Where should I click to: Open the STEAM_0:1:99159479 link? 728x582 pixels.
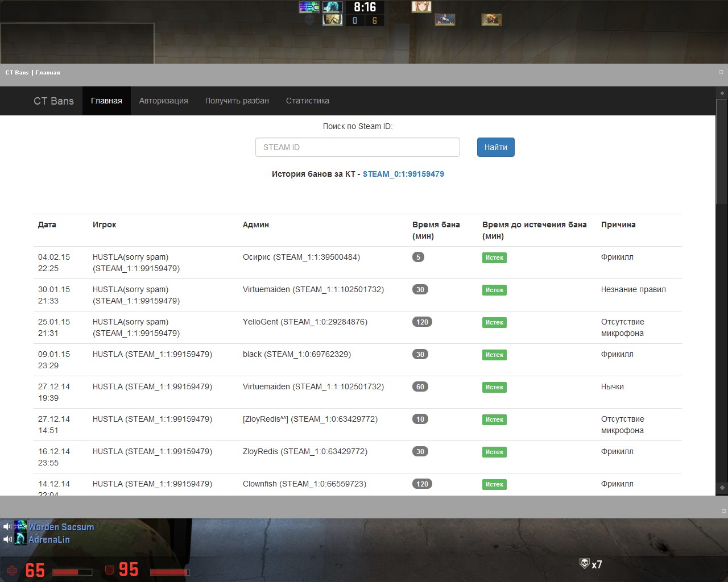click(x=403, y=174)
